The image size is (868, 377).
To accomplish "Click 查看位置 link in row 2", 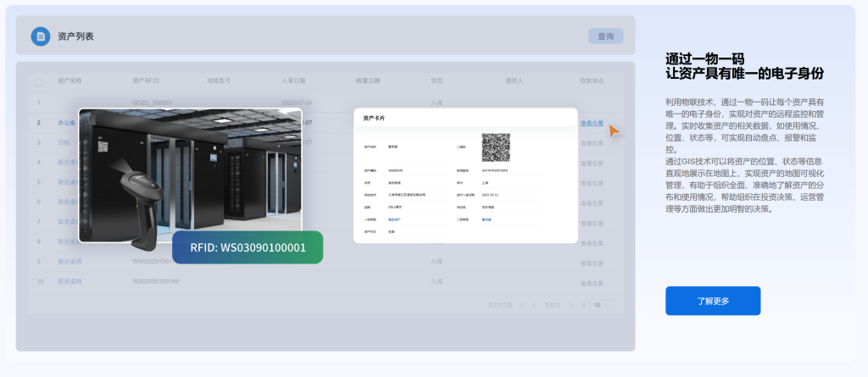I will pos(592,123).
